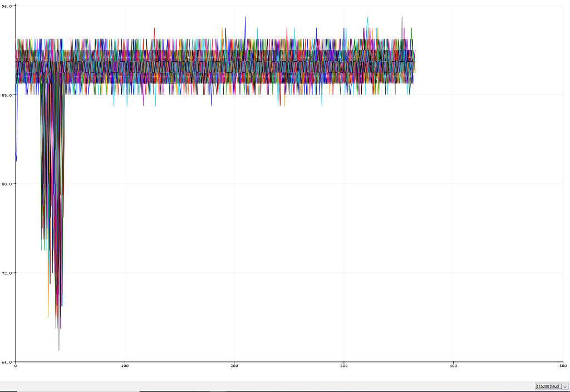The height and width of the screenshot is (392, 570).
Task: Click the dropdown arrow beside 115200 baud
Action: coord(563,386)
